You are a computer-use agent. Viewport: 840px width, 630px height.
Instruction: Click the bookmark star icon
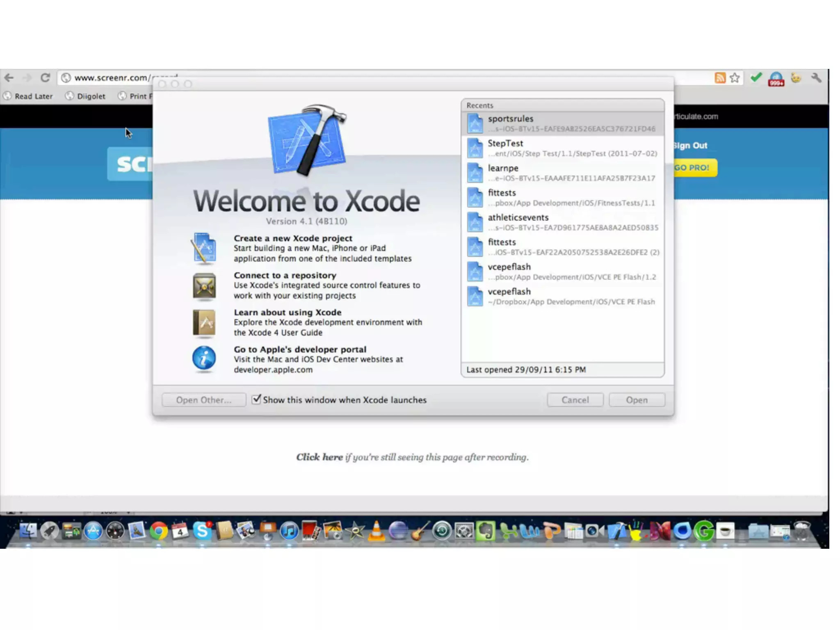pos(735,78)
